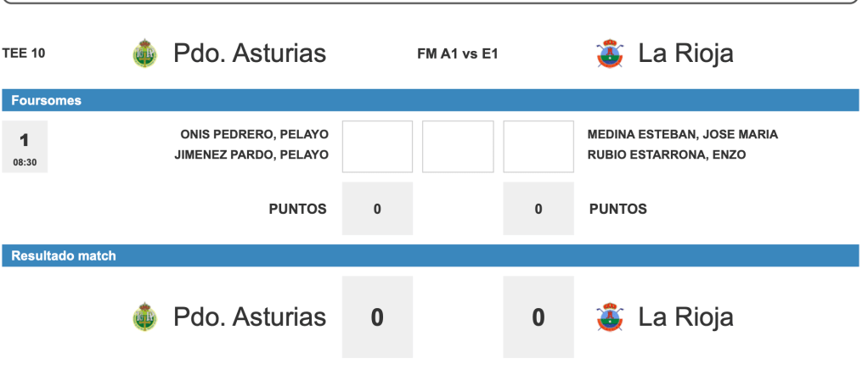Click the TEE 10 label

[25, 53]
